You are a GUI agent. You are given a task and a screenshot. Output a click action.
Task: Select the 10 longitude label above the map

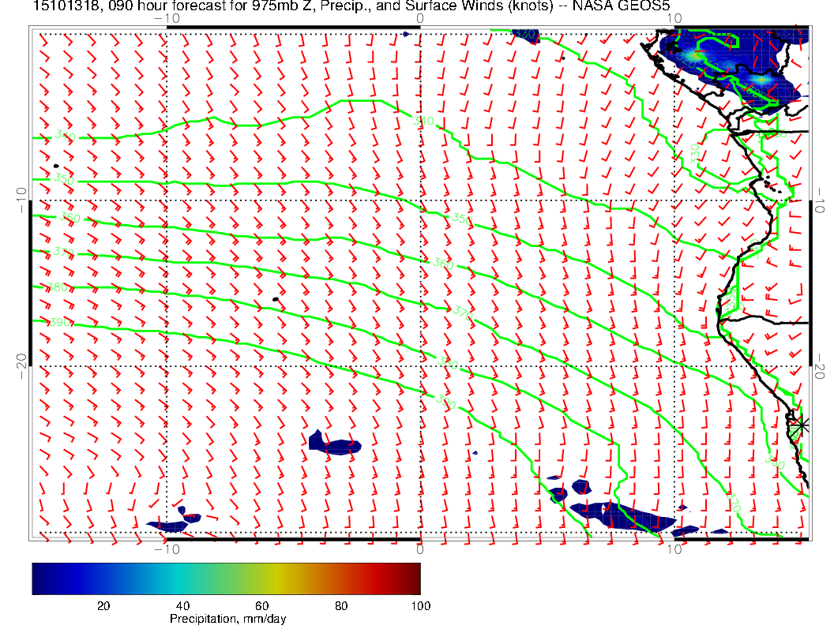click(674, 17)
